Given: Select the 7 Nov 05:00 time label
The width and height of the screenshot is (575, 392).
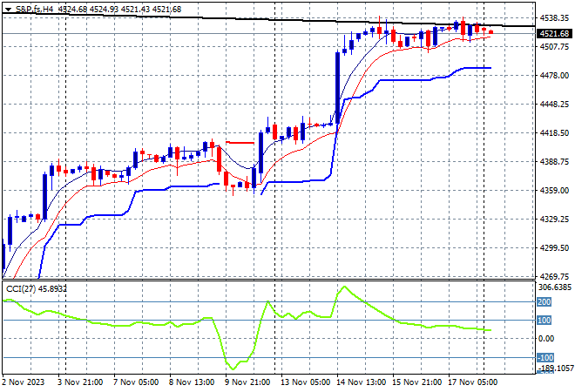Looking at the screenshot, I should (134, 382).
